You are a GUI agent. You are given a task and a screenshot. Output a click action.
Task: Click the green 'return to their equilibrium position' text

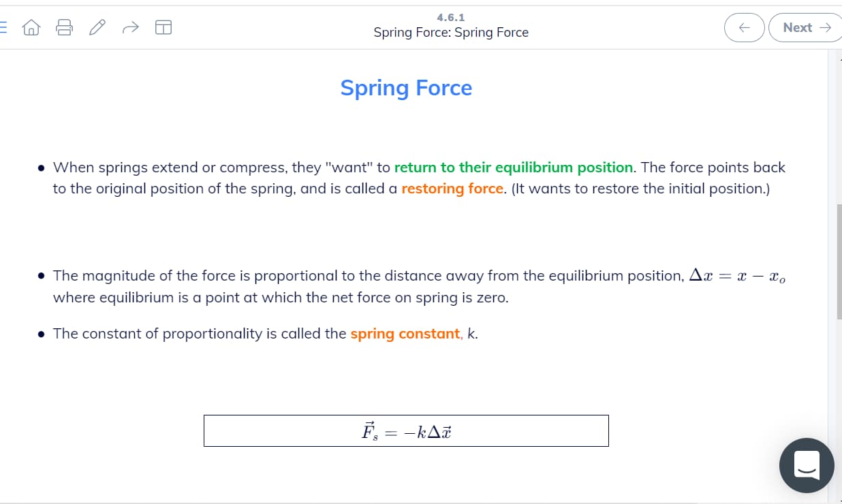click(x=514, y=167)
